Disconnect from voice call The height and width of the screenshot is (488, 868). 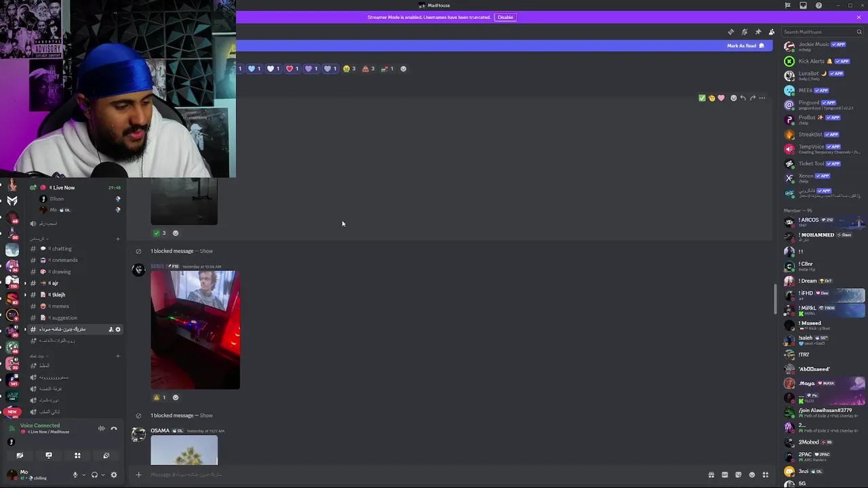[114, 428]
